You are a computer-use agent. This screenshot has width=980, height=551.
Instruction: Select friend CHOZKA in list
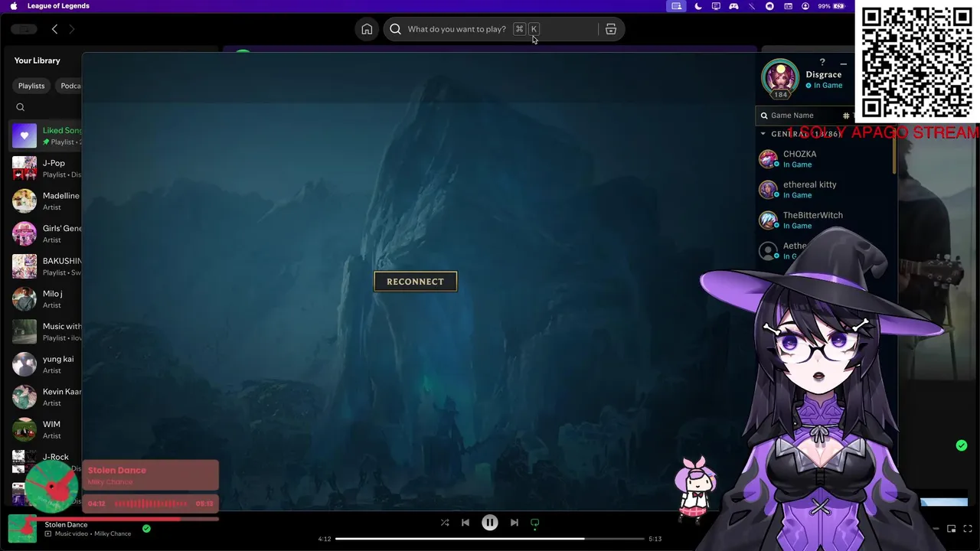coord(825,159)
